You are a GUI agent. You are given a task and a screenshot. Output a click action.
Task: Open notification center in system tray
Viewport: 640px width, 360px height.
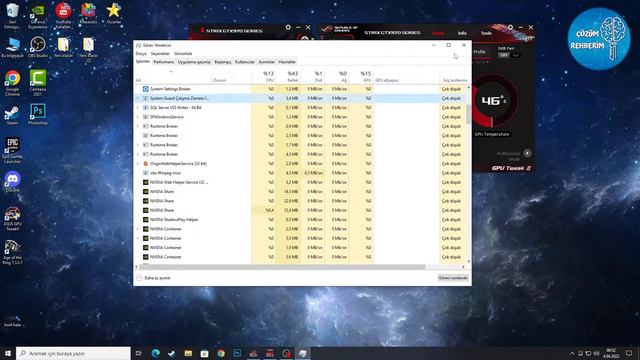[x=629, y=353]
